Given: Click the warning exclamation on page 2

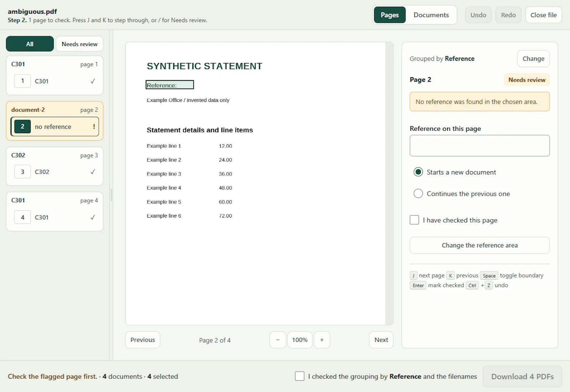Looking at the screenshot, I should pos(94,126).
